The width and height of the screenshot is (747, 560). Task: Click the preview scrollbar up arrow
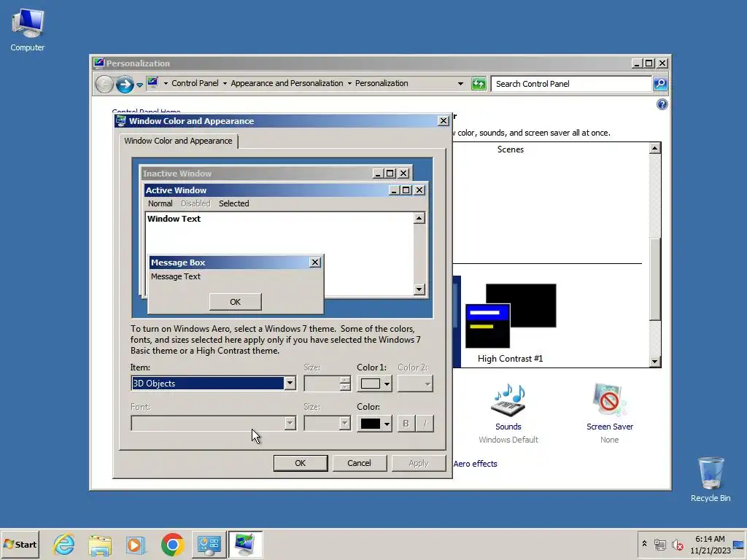419,218
